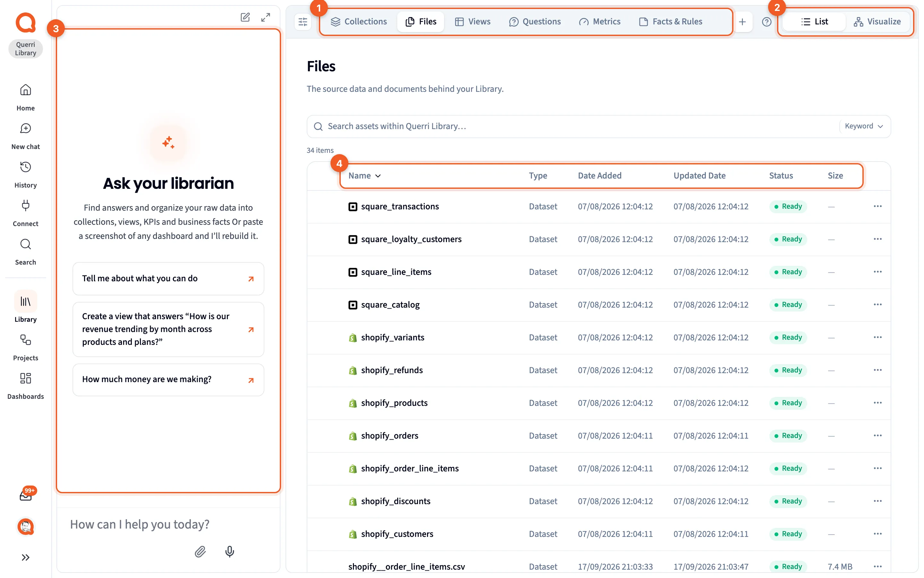Open History in the sidebar
The width and height of the screenshot is (924, 578).
(26, 175)
